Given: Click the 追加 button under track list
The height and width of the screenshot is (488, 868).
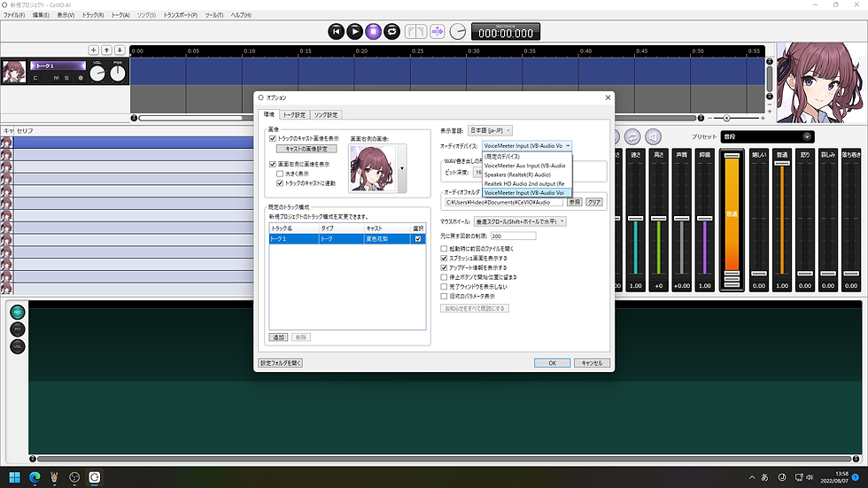Looking at the screenshot, I should [278, 337].
